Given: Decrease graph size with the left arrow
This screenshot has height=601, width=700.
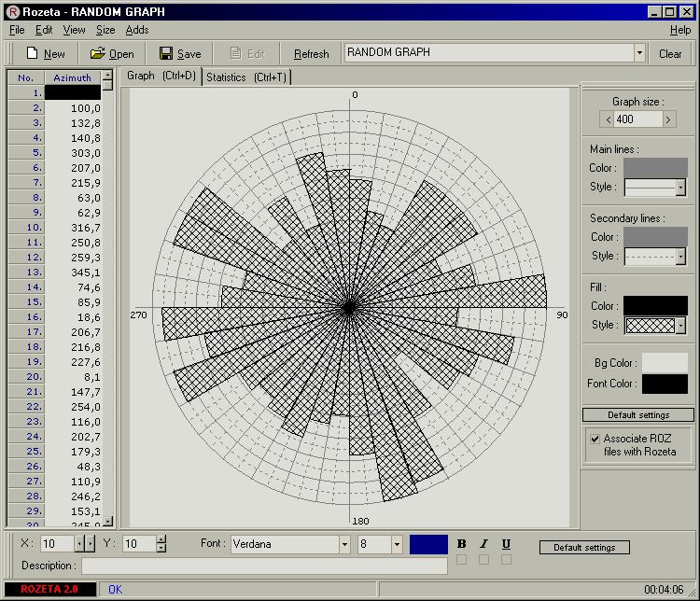Looking at the screenshot, I should click(607, 119).
